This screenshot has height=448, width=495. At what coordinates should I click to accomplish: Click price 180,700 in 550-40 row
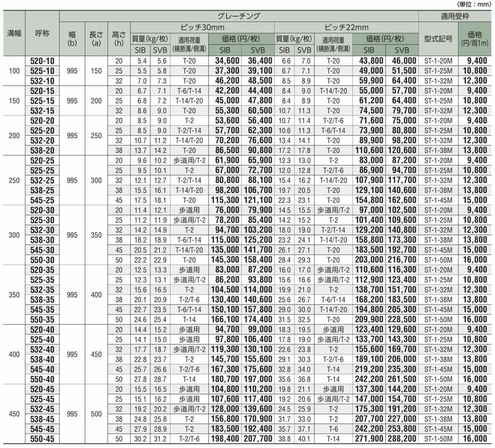(x=225, y=379)
